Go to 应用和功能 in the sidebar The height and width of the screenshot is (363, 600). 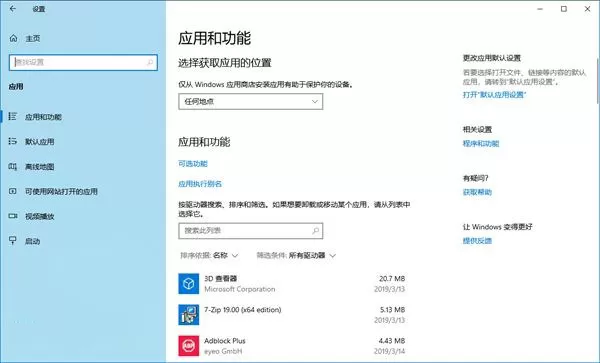coord(43,117)
